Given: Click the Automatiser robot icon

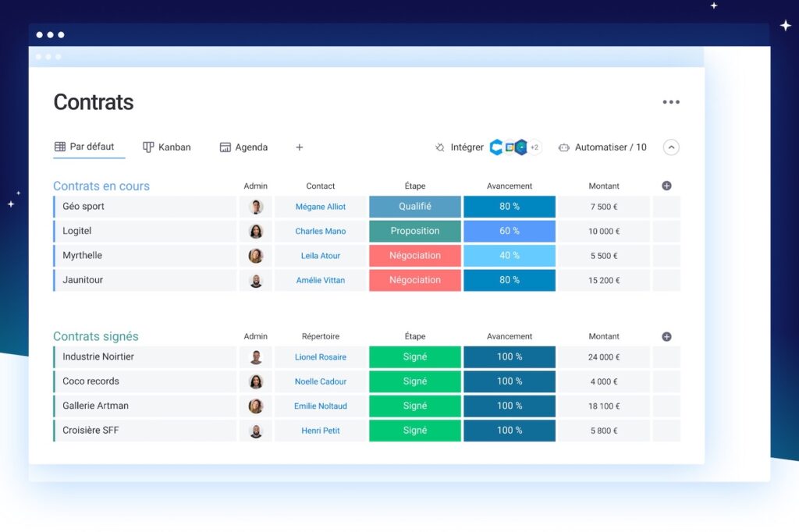Looking at the screenshot, I should [x=563, y=147].
